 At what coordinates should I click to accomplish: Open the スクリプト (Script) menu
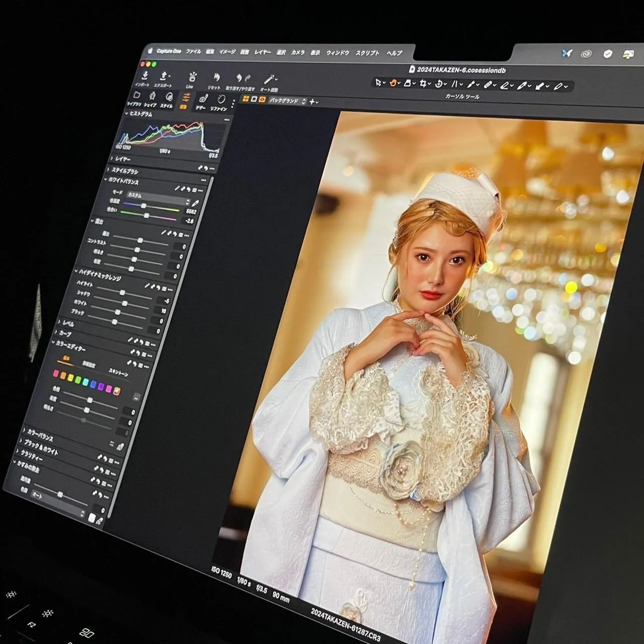point(367,53)
